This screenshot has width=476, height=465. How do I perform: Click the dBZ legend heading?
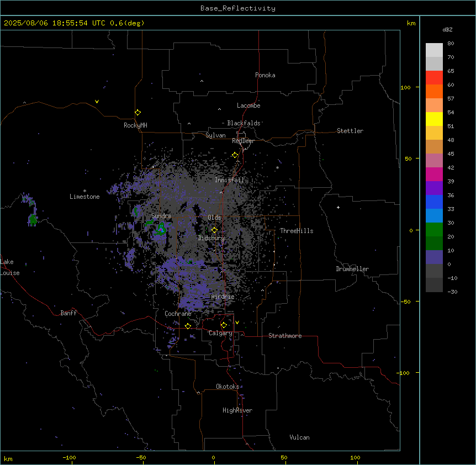click(447, 29)
